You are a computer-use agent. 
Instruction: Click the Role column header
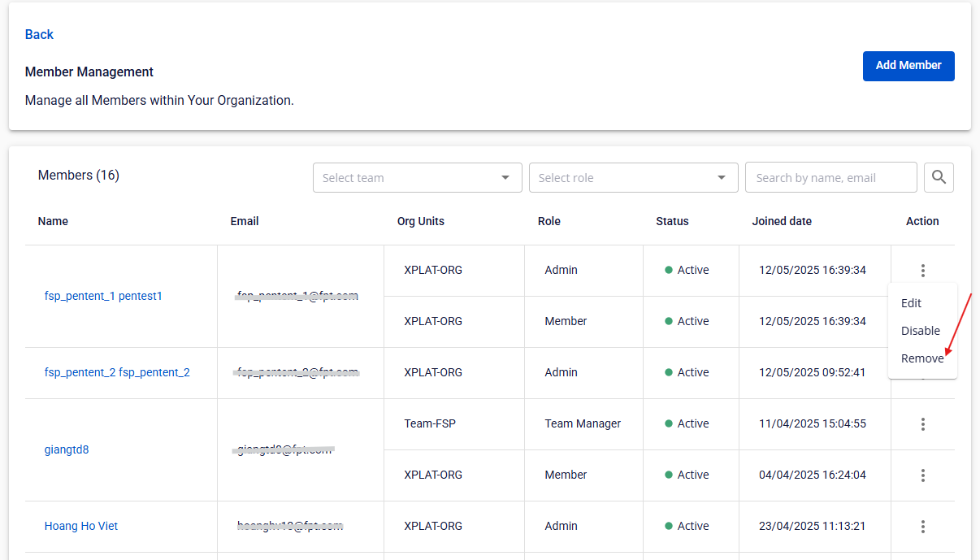point(549,221)
